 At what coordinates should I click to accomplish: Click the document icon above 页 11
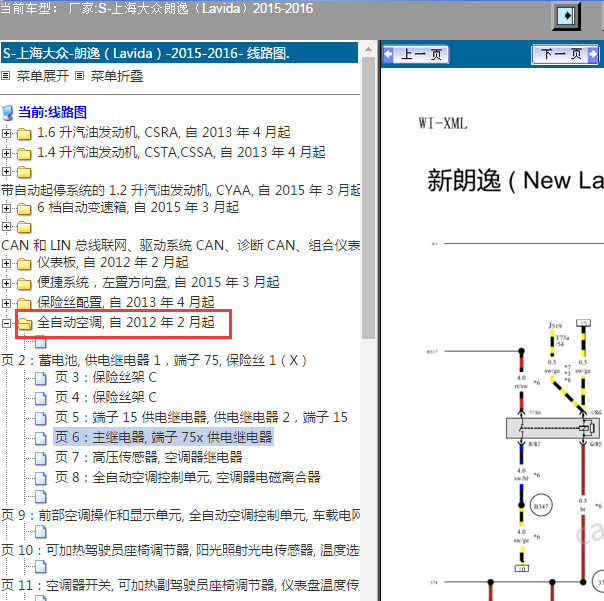[x=40, y=567]
